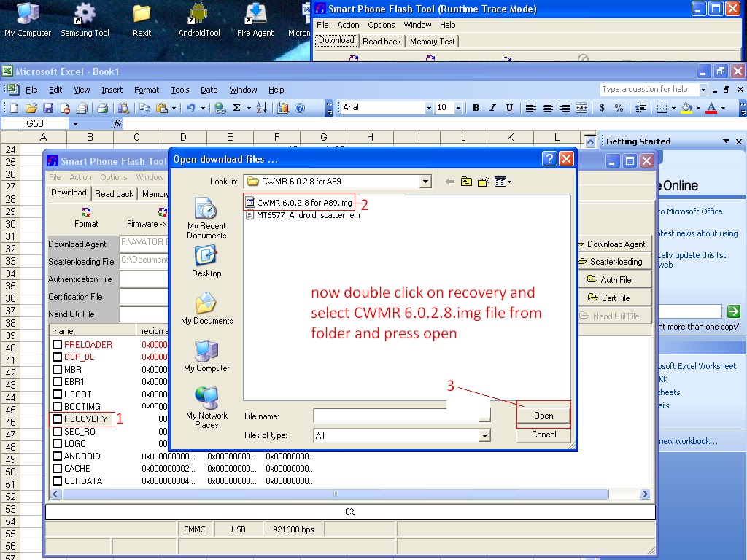Check the MBR checkbox
Viewport: 747px width, 560px height.
(57, 369)
